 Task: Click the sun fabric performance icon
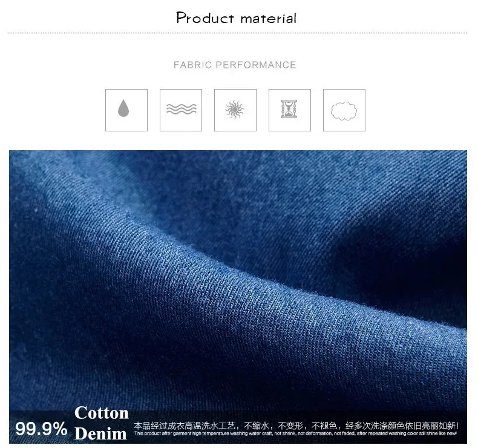[235, 110]
